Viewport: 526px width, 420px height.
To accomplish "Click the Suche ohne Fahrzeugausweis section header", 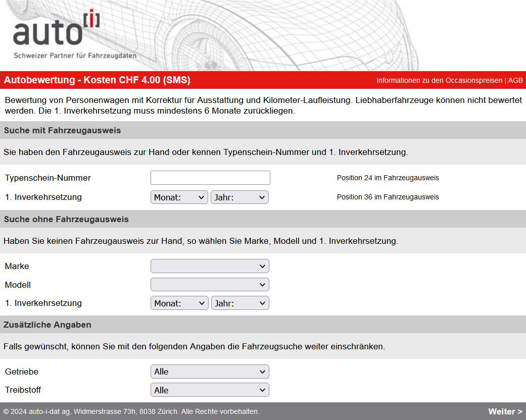I will tap(66, 220).
